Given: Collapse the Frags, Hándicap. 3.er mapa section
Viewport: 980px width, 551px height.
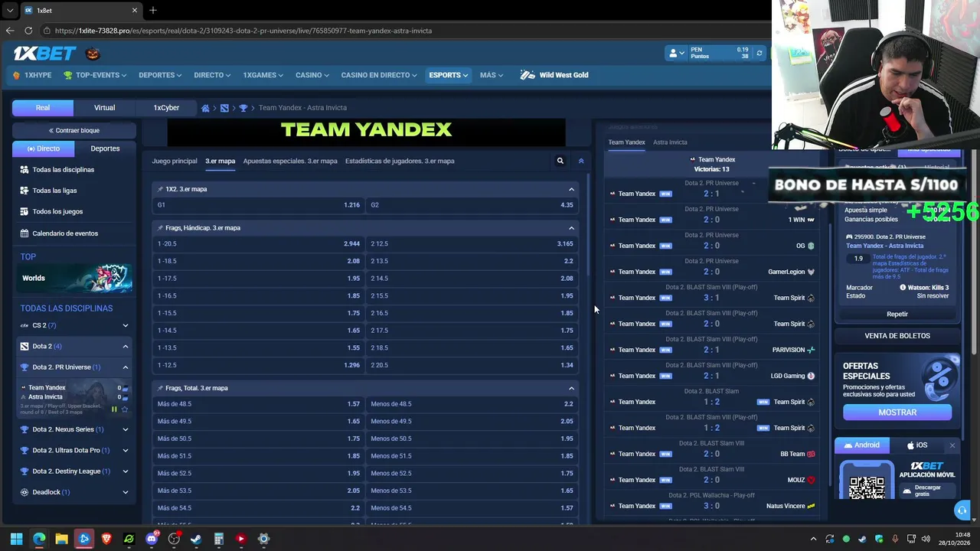Looking at the screenshot, I should (x=571, y=228).
